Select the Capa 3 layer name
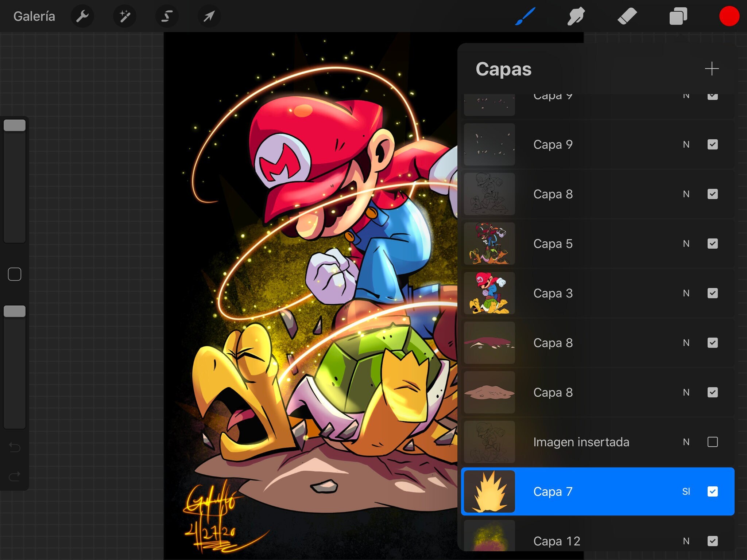Viewport: 747px width, 560px height. [553, 293]
